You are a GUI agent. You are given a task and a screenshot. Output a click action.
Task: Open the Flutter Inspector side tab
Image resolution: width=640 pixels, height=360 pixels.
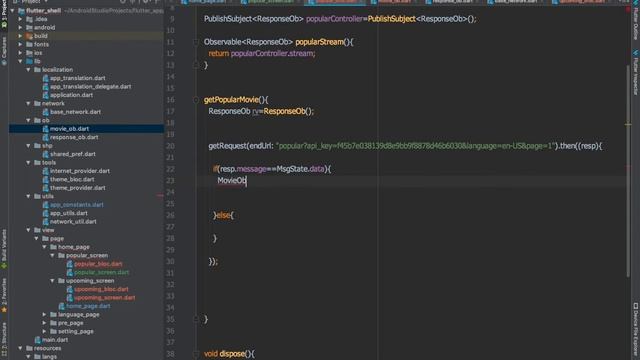click(x=636, y=73)
